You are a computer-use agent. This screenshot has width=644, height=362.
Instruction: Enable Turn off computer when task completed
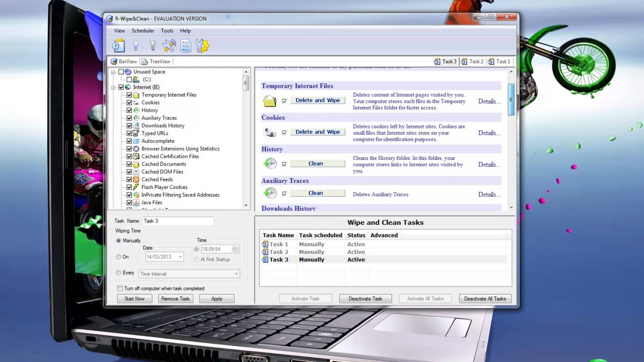pos(120,289)
